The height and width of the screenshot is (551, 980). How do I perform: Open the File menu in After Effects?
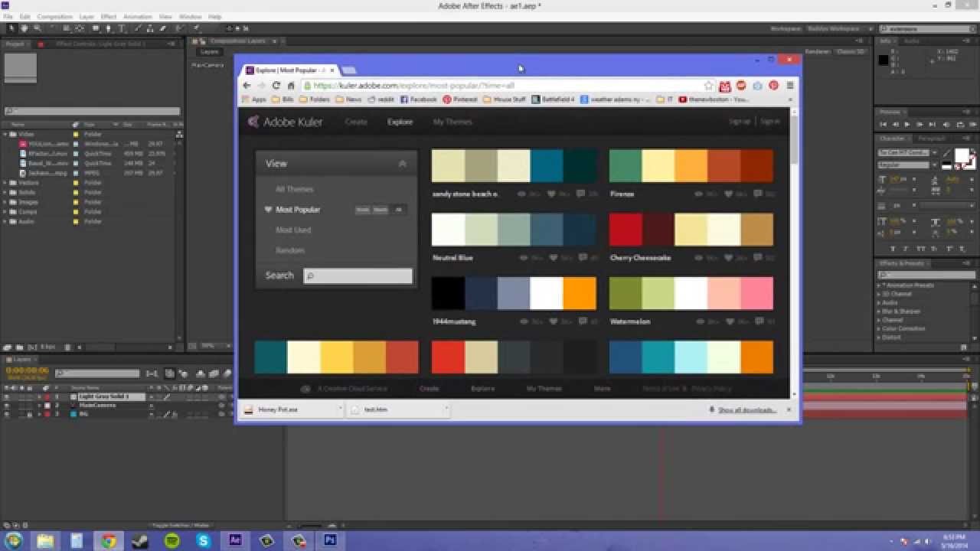point(7,16)
